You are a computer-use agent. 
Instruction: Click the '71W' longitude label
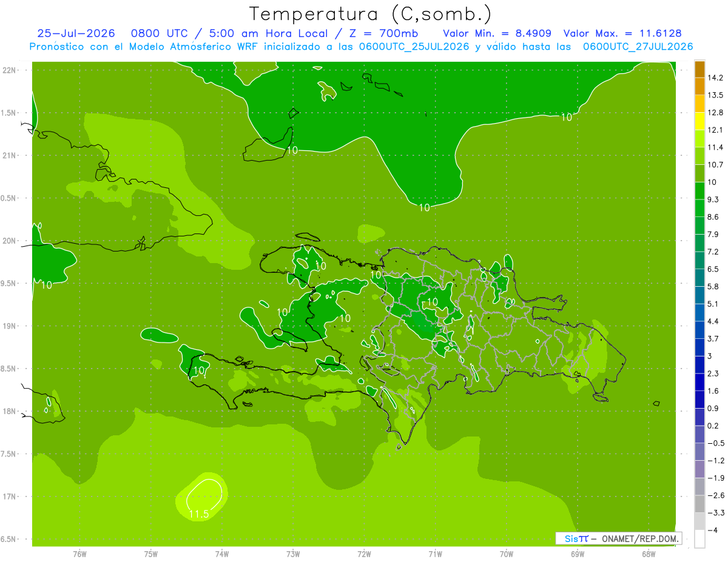point(435,554)
